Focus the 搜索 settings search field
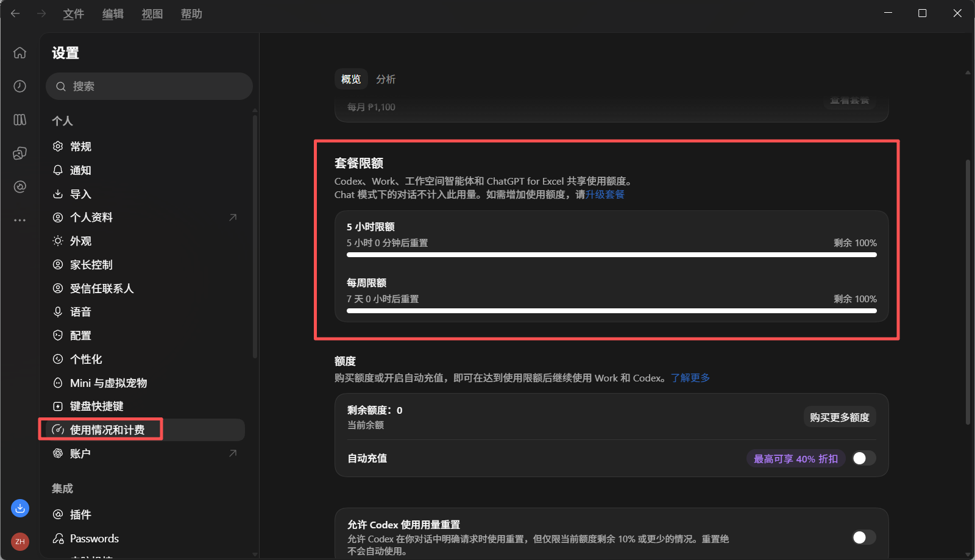 (x=149, y=86)
